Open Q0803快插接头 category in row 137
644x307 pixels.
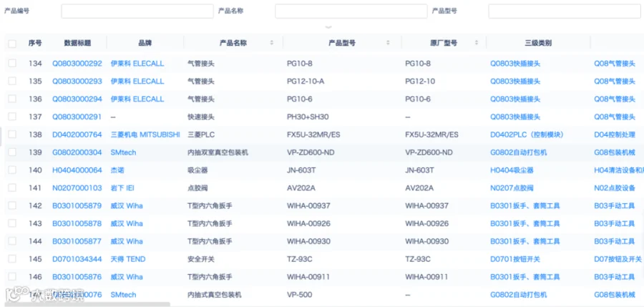click(x=515, y=117)
